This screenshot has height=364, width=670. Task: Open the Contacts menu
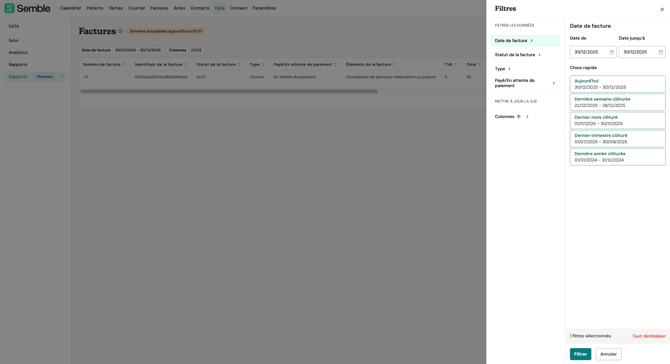click(x=200, y=8)
